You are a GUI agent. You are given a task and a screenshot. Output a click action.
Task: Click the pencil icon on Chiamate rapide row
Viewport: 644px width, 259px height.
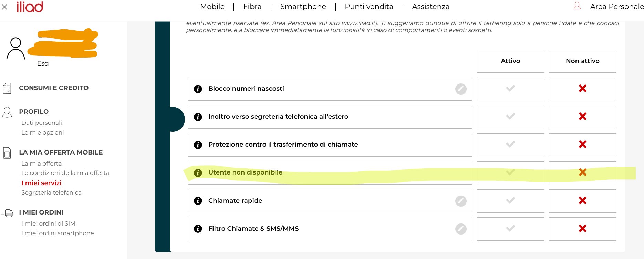[x=461, y=201]
